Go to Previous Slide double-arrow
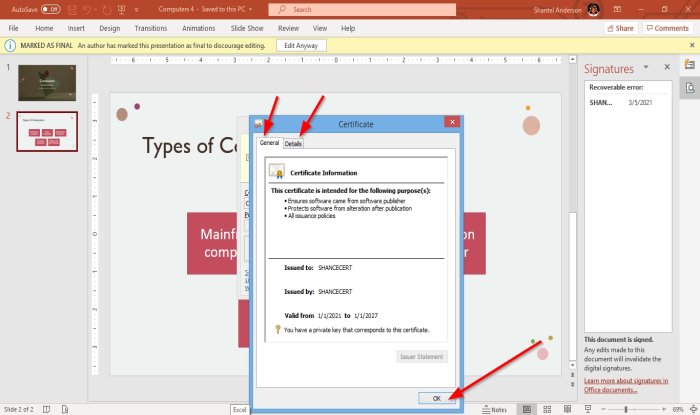The width and height of the screenshot is (700, 415). pyautogui.click(x=572, y=375)
